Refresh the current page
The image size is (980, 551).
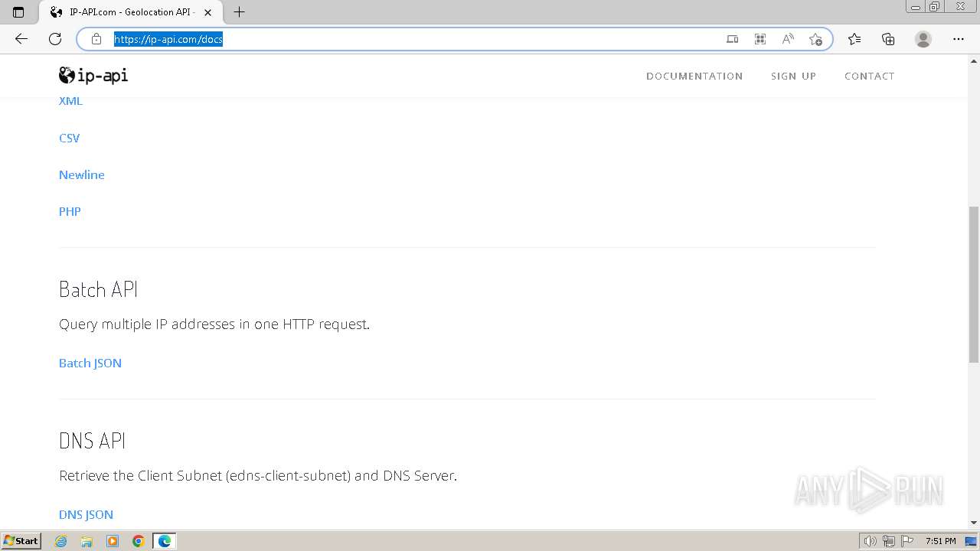click(55, 39)
